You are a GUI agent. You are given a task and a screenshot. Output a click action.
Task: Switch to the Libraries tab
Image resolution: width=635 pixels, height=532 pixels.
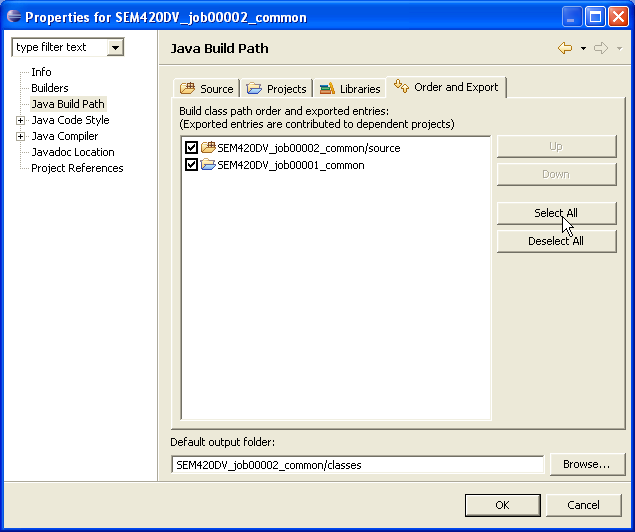coord(350,89)
